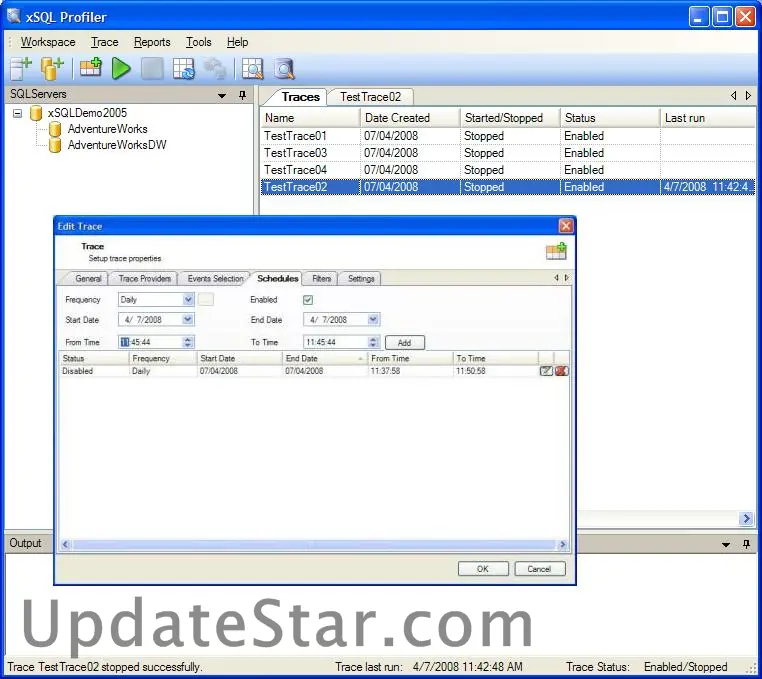The height and width of the screenshot is (679, 762).
Task: Click the gray Stop trace toolbar button
Action: tap(152, 69)
